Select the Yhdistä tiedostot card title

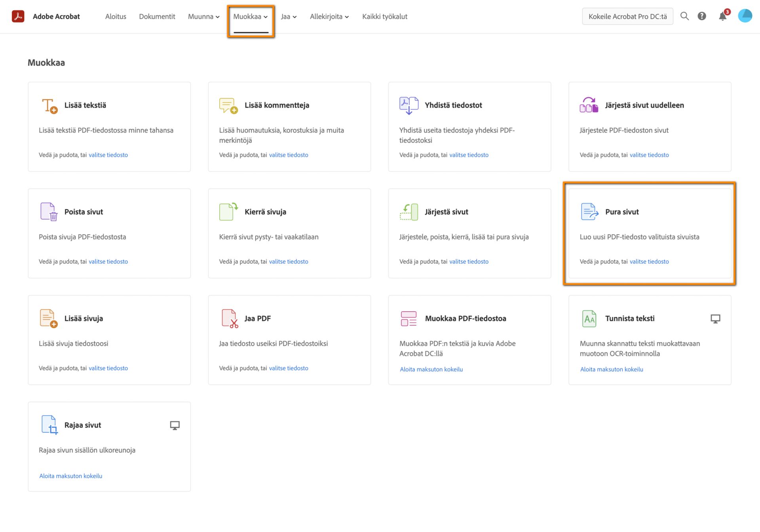[453, 105]
